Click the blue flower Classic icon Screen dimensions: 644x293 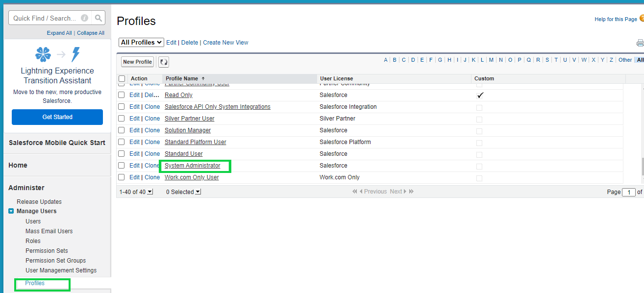(x=43, y=54)
